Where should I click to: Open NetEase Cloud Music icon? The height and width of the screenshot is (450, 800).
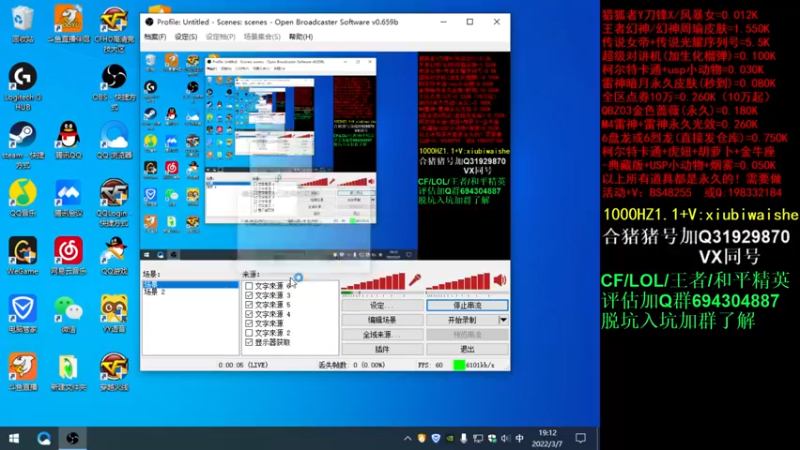pyautogui.click(x=68, y=256)
